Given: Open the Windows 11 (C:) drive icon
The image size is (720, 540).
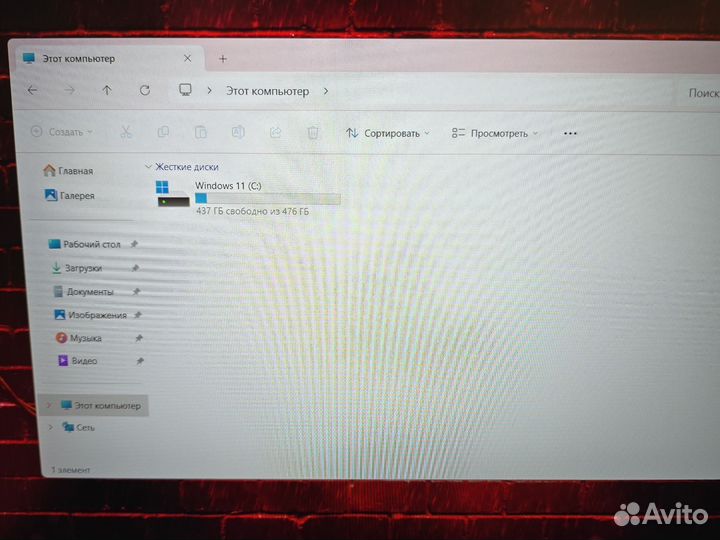Looking at the screenshot, I should tap(173, 194).
